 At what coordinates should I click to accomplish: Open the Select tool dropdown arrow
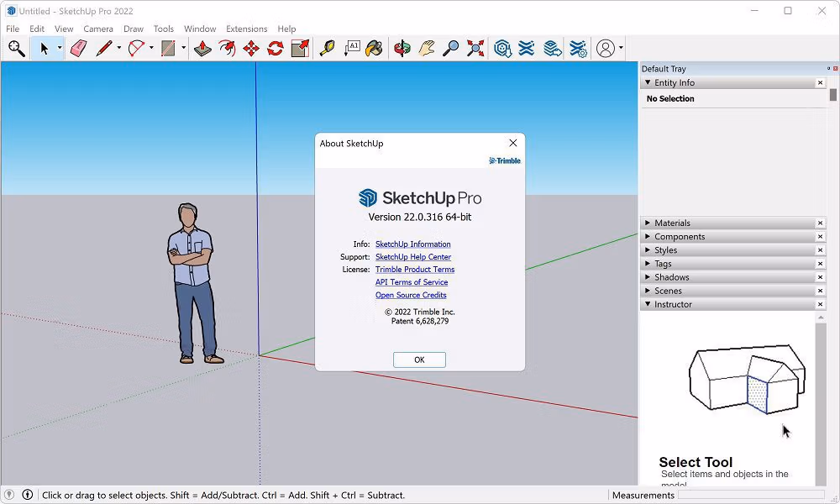[x=60, y=48]
